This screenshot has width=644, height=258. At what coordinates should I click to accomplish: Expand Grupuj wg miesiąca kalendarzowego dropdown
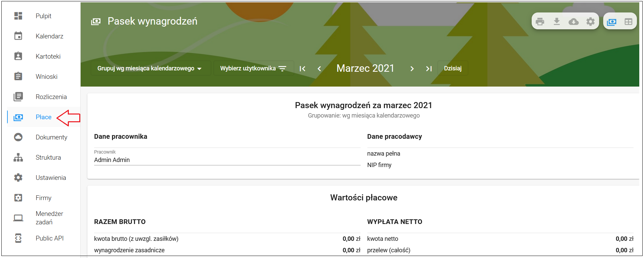151,68
